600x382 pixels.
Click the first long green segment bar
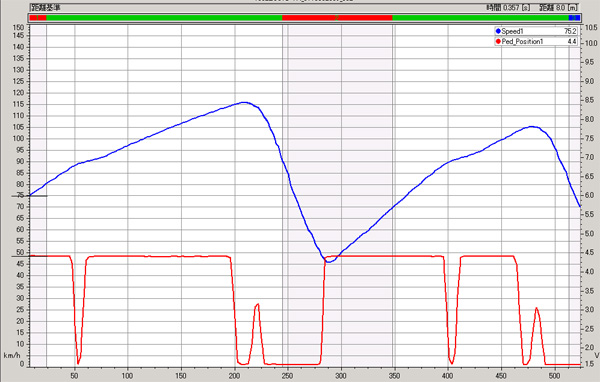point(164,18)
